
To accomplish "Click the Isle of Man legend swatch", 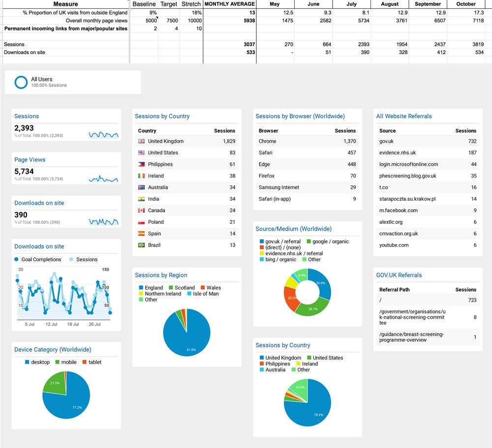I will pyautogui.click(x=189, y=294).
